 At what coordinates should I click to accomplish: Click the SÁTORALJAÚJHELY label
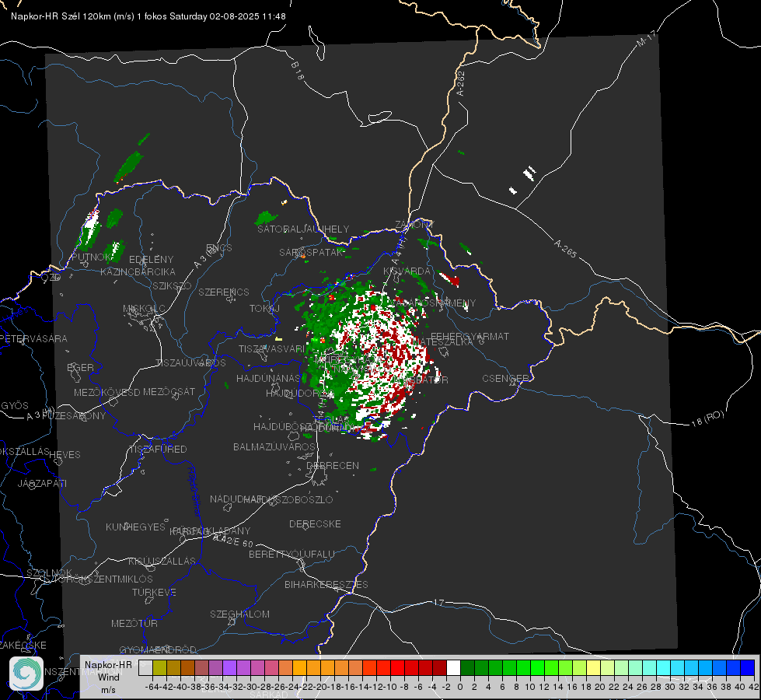coord(303,229)
